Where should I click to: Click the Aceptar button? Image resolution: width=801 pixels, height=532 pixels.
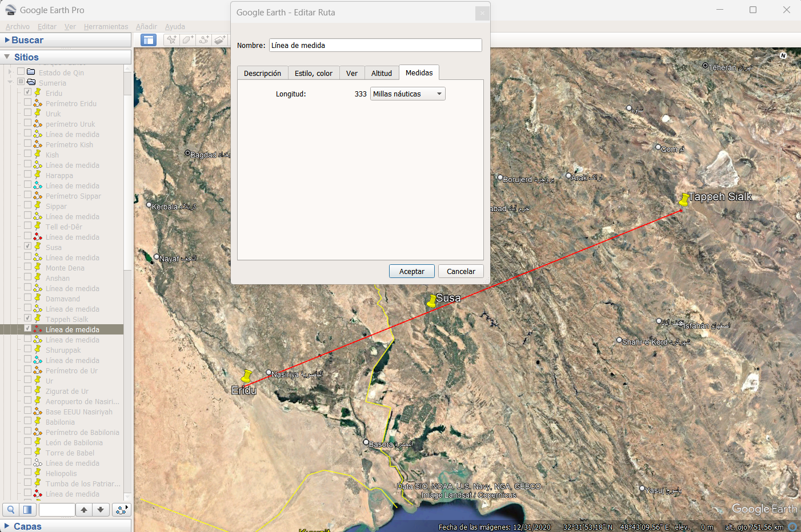tap(412, 271)
